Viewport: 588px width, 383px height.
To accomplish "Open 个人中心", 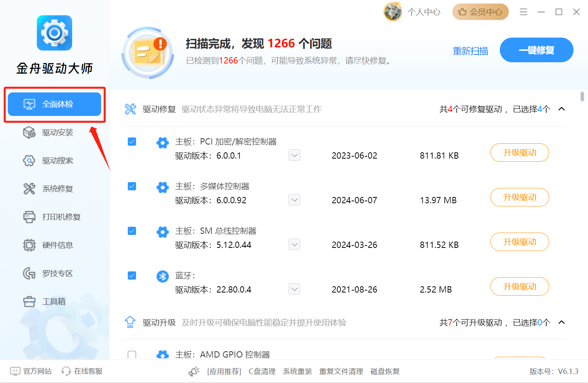I will point(424,12).
